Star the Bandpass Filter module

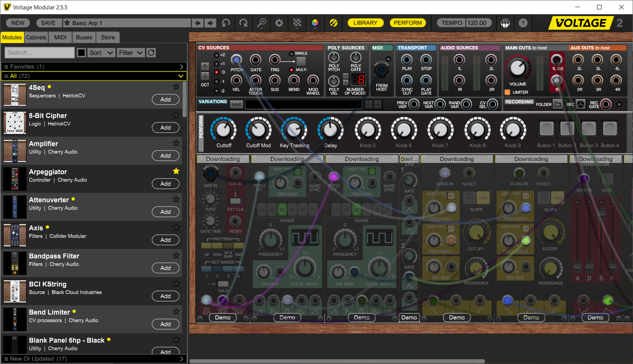[x=176, y=255]
